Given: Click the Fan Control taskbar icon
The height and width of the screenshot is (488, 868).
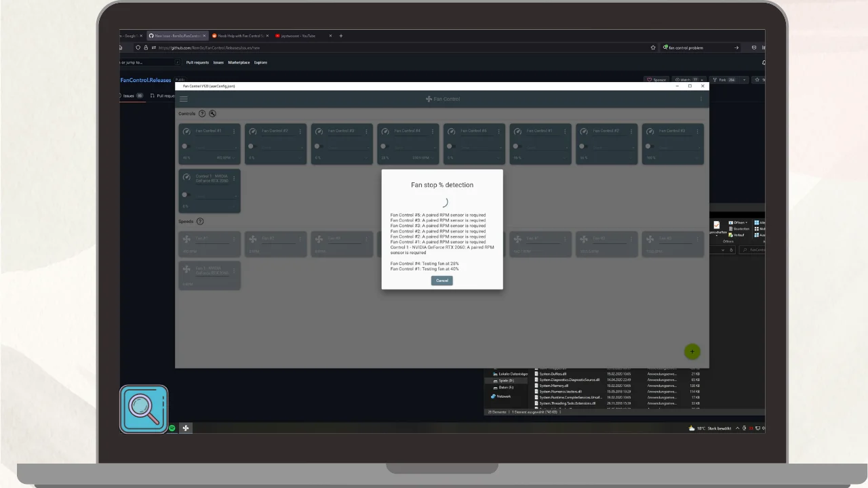Looking at the screenshot, I should 186,428.
